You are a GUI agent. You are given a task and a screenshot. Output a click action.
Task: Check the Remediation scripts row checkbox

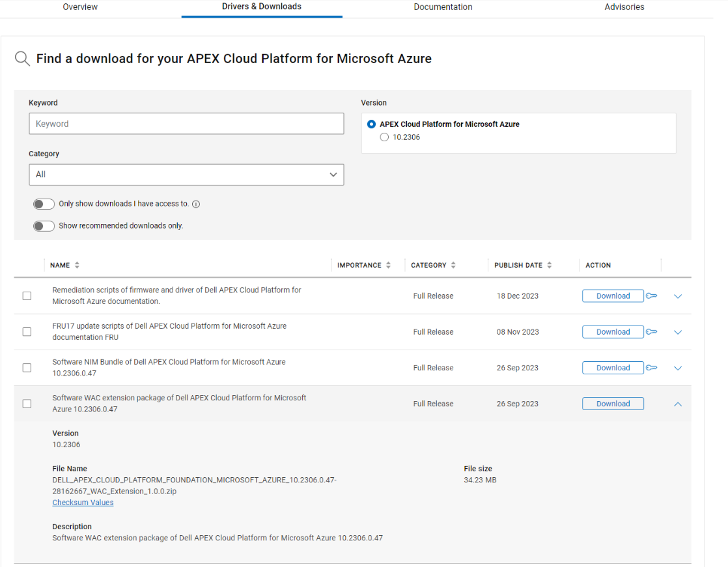click(x=27, y=296)
